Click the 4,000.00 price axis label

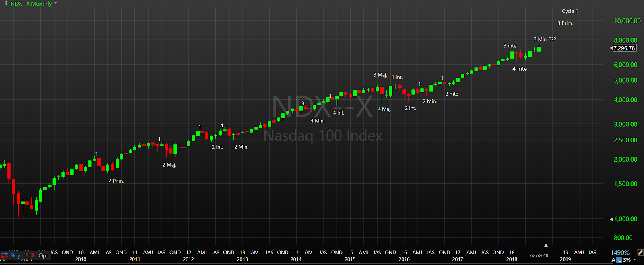pyautogui.click(x=625, y=100)
